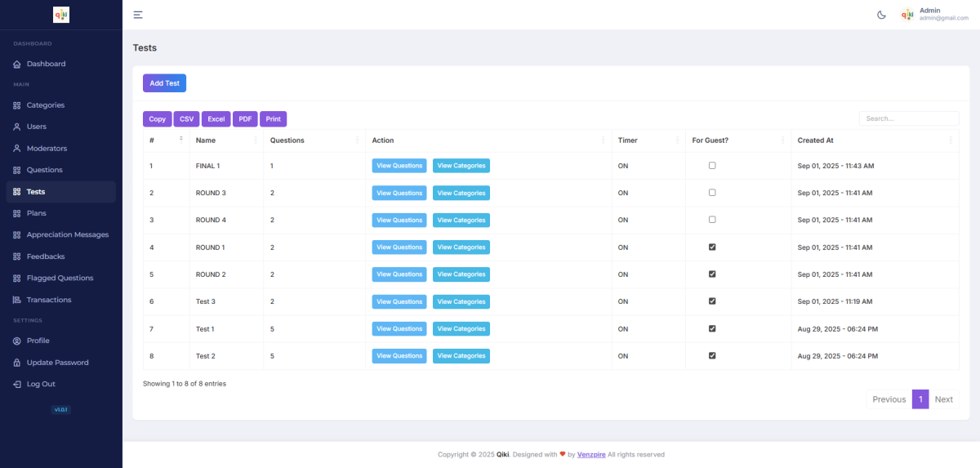View Questions for Test 3
The height and width of the screenshot is (468, 980).
[x=399, y=301]
